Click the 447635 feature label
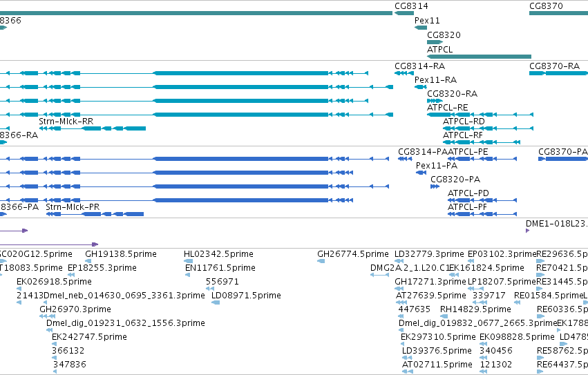 (x=415, y=310)
